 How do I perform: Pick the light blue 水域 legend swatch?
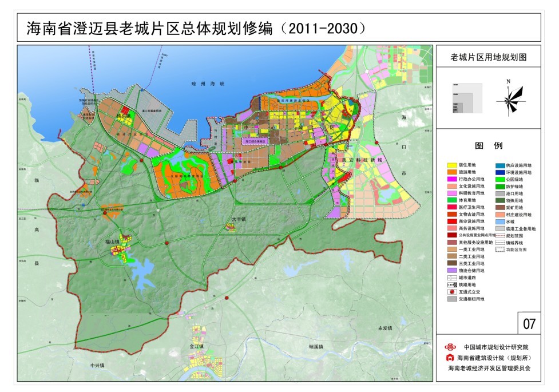[x=499, y=221]
